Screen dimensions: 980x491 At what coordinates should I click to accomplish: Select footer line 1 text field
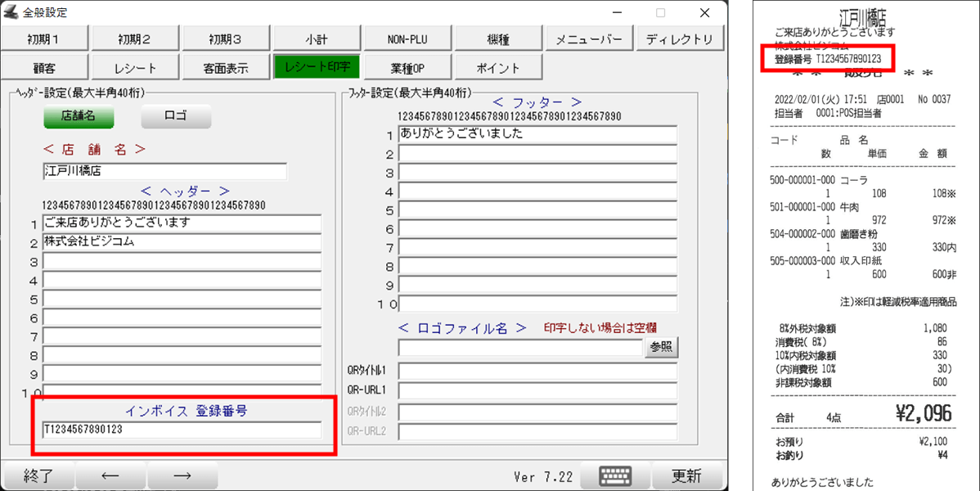pos(537,134)
